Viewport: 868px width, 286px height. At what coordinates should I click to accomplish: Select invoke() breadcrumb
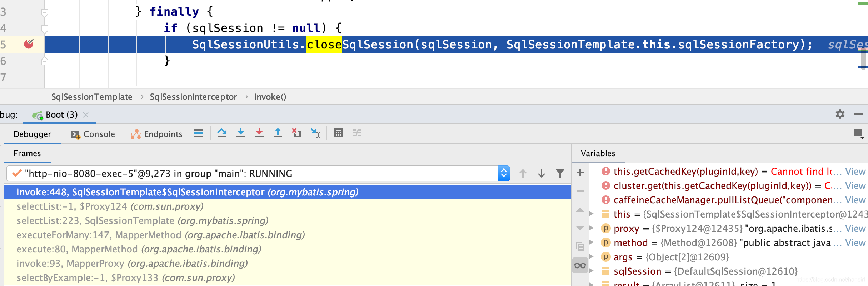[270, 97]
